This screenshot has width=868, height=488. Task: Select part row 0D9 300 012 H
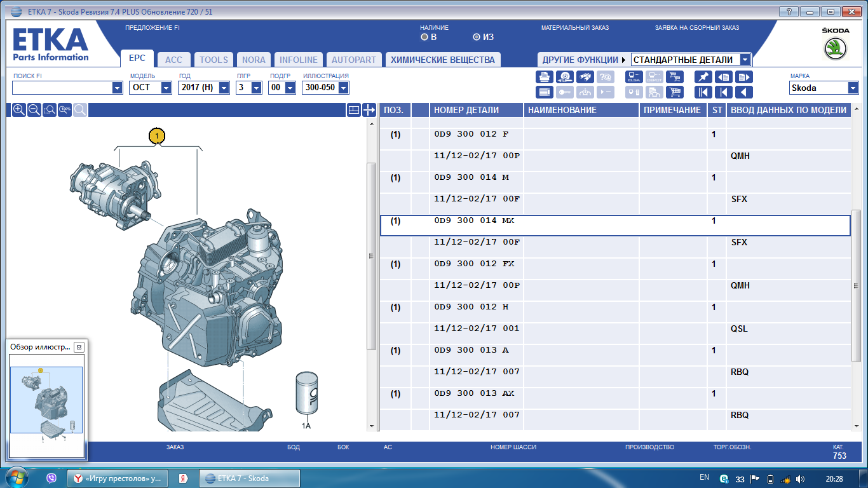click(471, 308)
